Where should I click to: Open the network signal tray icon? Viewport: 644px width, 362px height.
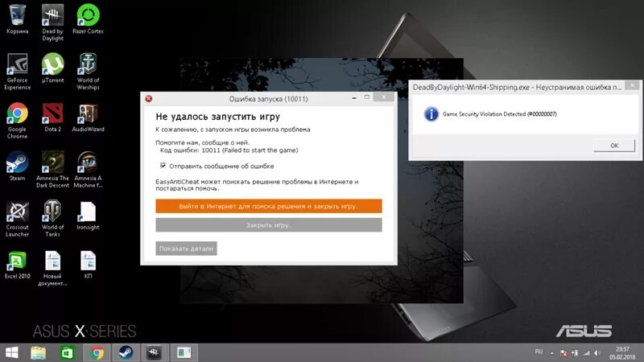(587, 353)
